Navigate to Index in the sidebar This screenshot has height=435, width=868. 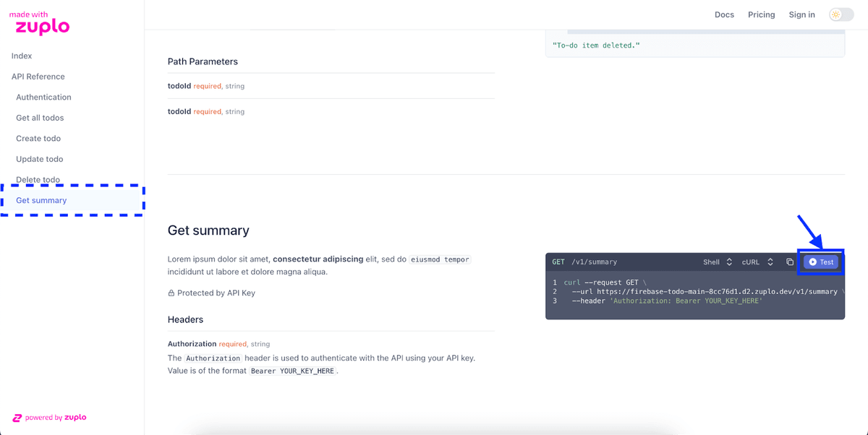[x=22, y=56]
